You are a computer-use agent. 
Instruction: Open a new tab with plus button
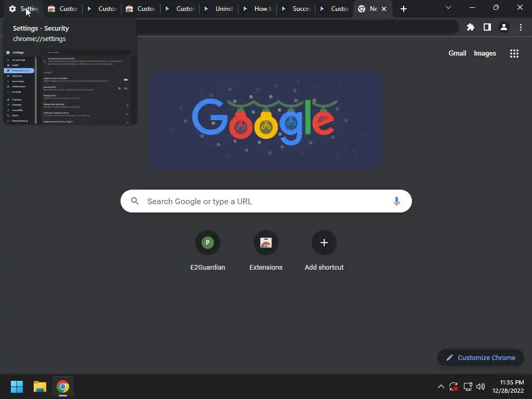[403, 9]
